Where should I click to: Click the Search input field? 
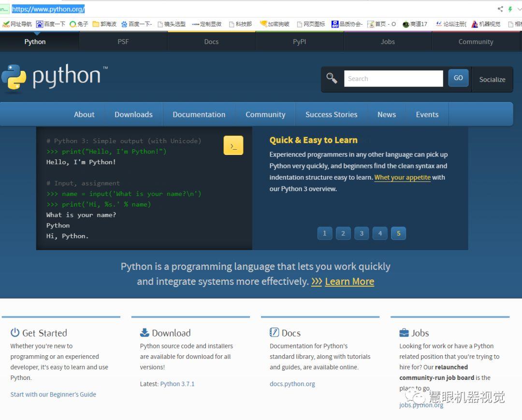[x=393, y=79]
